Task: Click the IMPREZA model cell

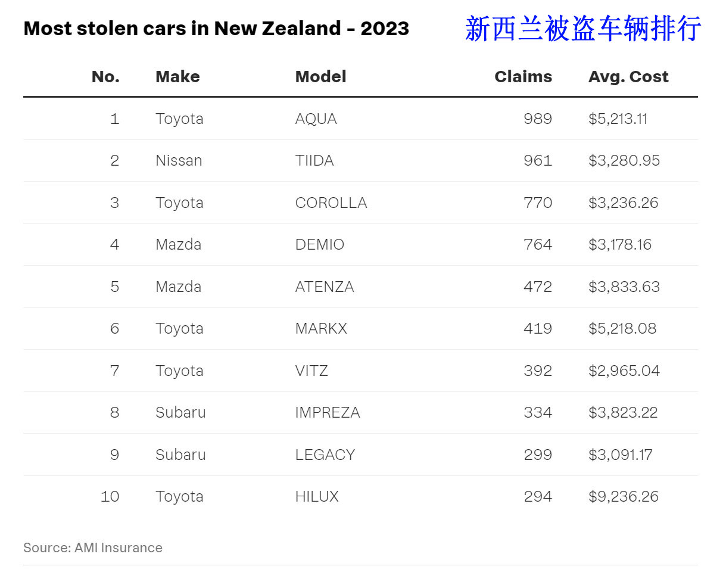Action: (327, 413)
